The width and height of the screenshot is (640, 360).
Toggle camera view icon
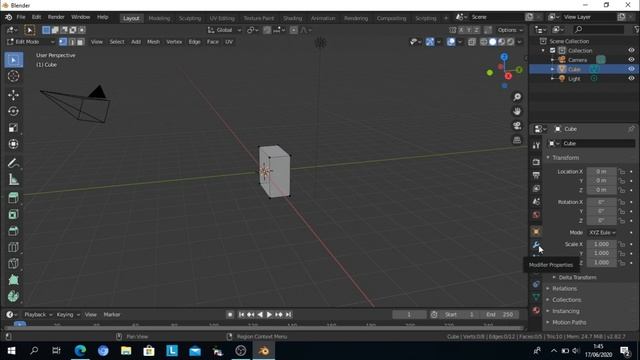tap(517, 125)
